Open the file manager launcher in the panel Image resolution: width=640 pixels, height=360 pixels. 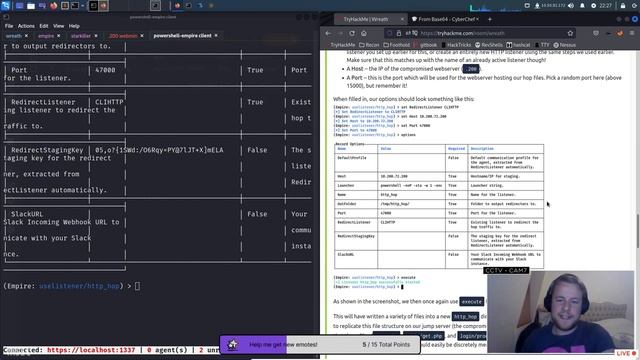[31, 6]
